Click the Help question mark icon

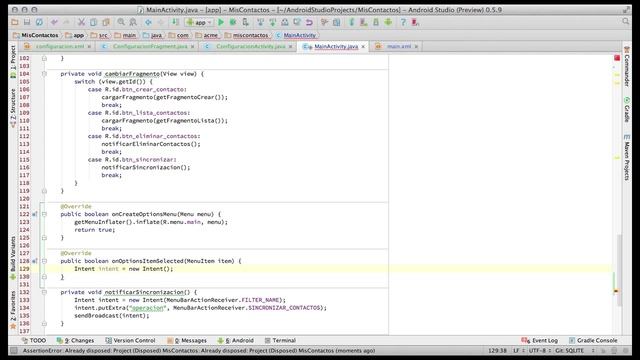[x=403, y=22]
